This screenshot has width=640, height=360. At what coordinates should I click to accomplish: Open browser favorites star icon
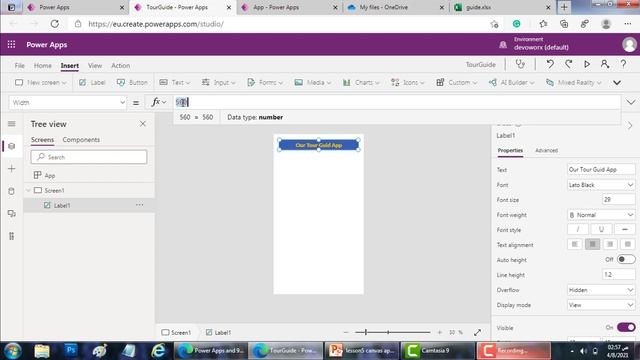click(x=543, y=24)
